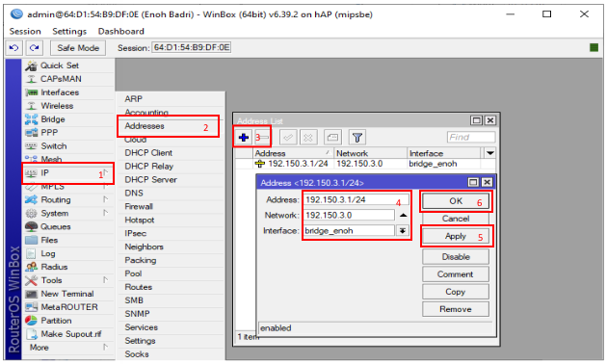
Task: Open Log from sidebar
Action: click(x=68, y=254)
